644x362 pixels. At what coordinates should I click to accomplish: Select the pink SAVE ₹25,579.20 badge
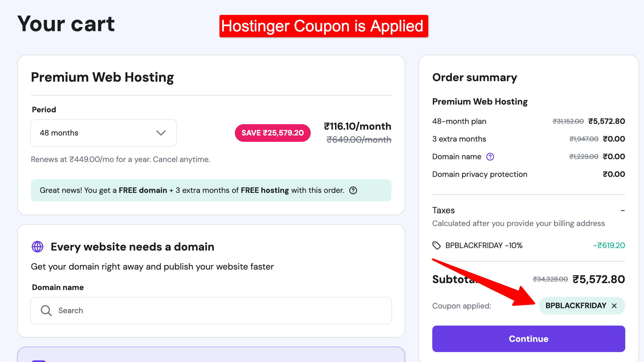pyautogui.click(x=272, y=133)
